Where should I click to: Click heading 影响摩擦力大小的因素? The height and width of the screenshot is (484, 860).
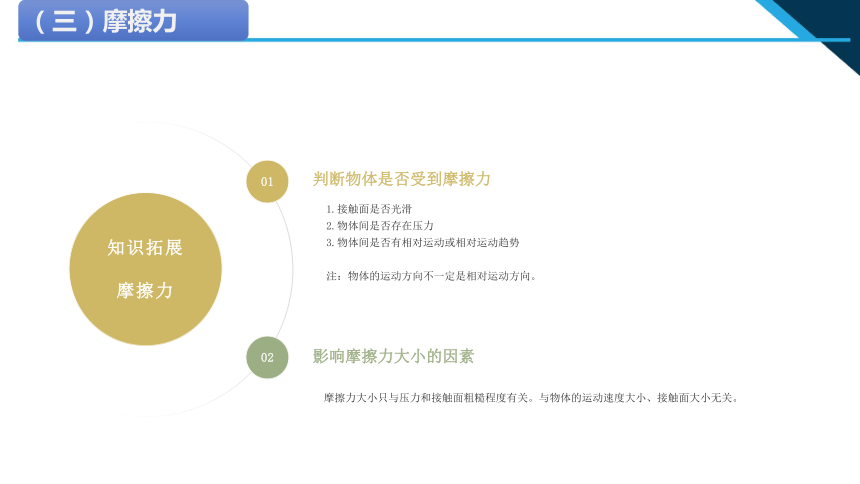tap(393, 356)
